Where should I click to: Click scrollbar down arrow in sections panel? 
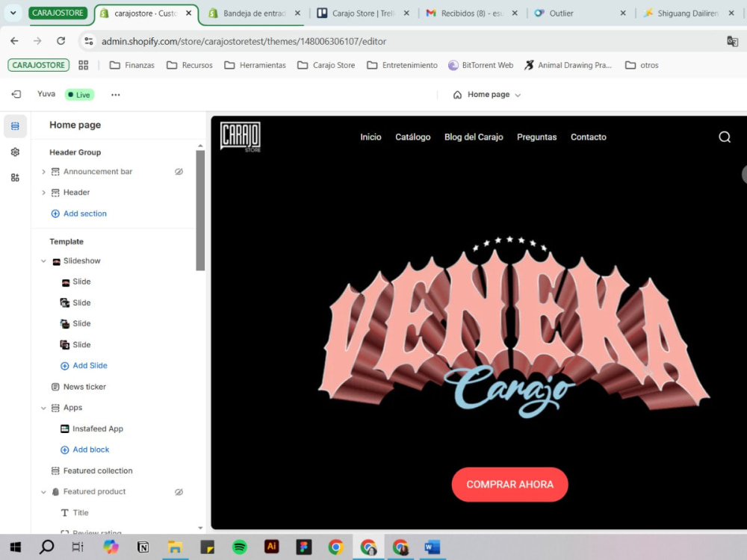[x=200, y=528]
